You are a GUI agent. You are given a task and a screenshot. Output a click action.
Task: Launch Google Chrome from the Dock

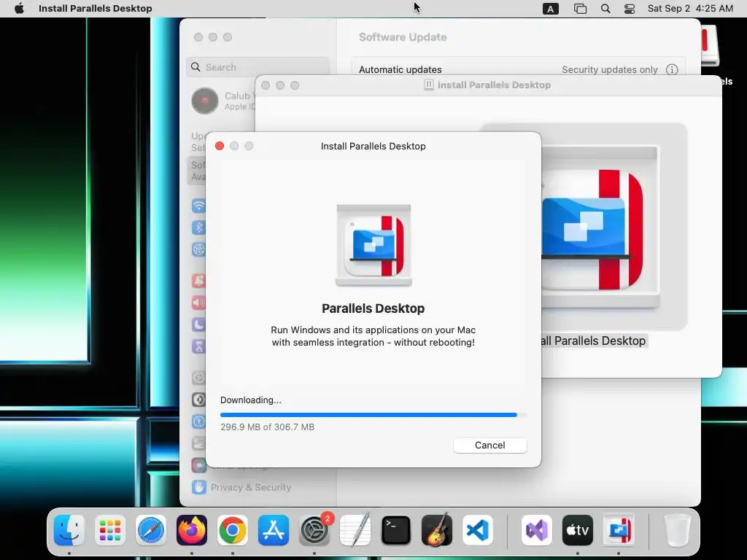click(233, 530)
